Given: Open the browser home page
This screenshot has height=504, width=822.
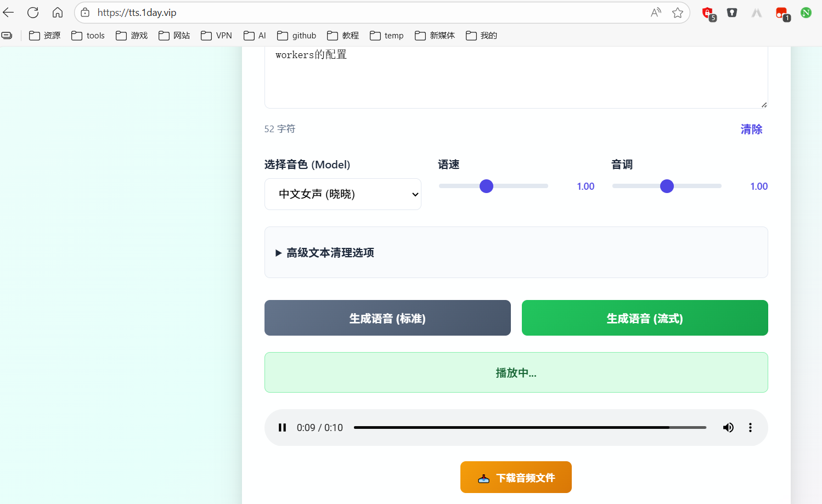Looking at the screenshot, I should (58, 13).
